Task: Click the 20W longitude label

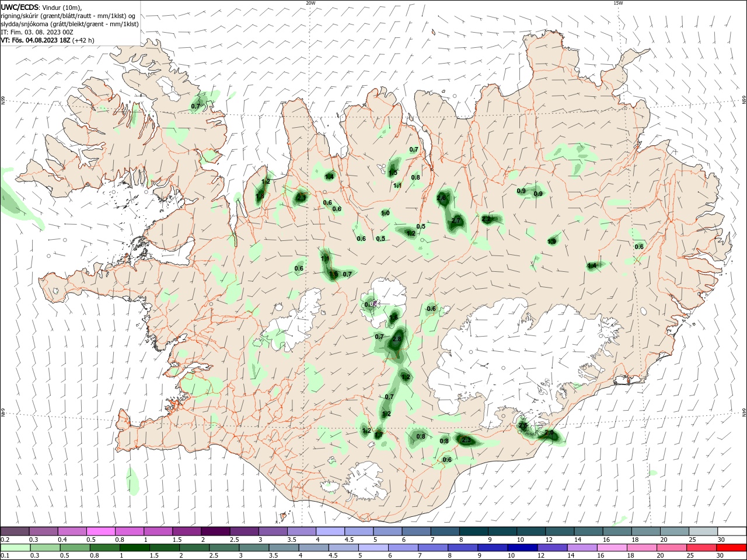Action: point(310,3)
